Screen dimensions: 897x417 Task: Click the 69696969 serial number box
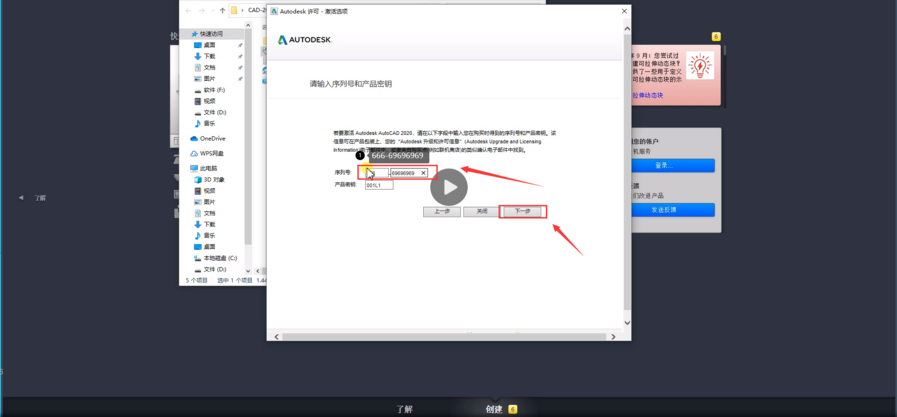pyautogui.click(x=408, y=173)
